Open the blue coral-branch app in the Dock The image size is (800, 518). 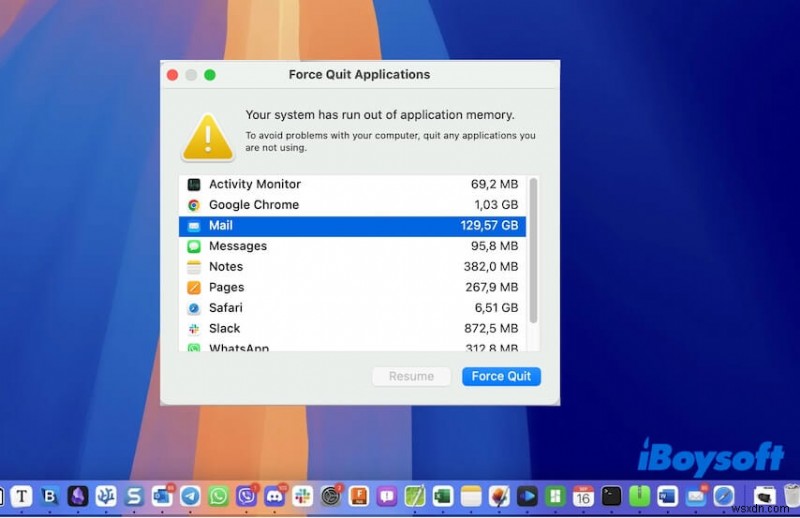pos(106,496)
